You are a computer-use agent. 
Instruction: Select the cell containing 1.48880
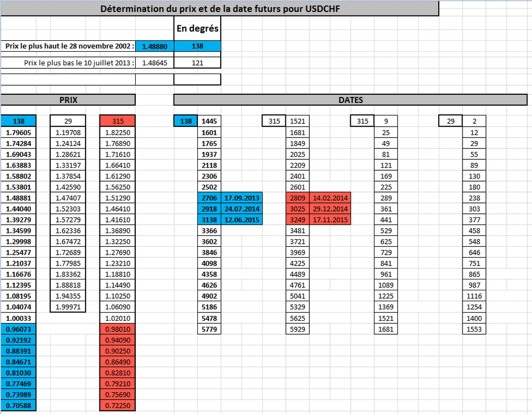pyautogui.click(x=155, y=46)
